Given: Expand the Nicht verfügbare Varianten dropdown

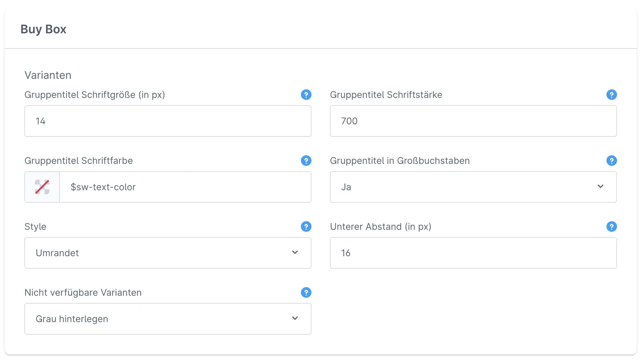Looking at the screenshot, I should [x=168, y=319].
